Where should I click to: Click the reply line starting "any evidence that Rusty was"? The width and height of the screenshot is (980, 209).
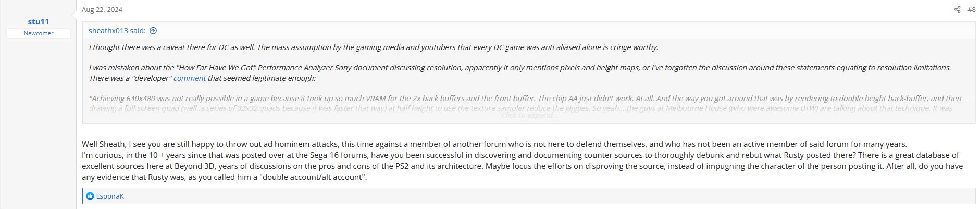pos(224,177)
